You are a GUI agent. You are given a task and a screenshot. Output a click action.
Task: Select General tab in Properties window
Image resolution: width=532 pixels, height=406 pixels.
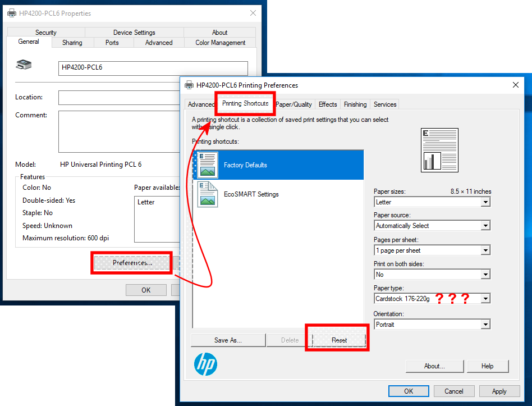(29, 42)
